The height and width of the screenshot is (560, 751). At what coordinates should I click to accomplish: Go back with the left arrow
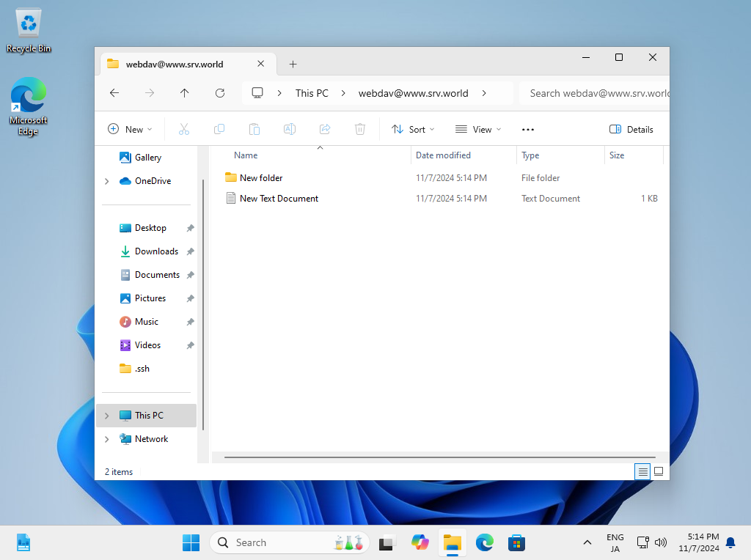coord(114,93)
